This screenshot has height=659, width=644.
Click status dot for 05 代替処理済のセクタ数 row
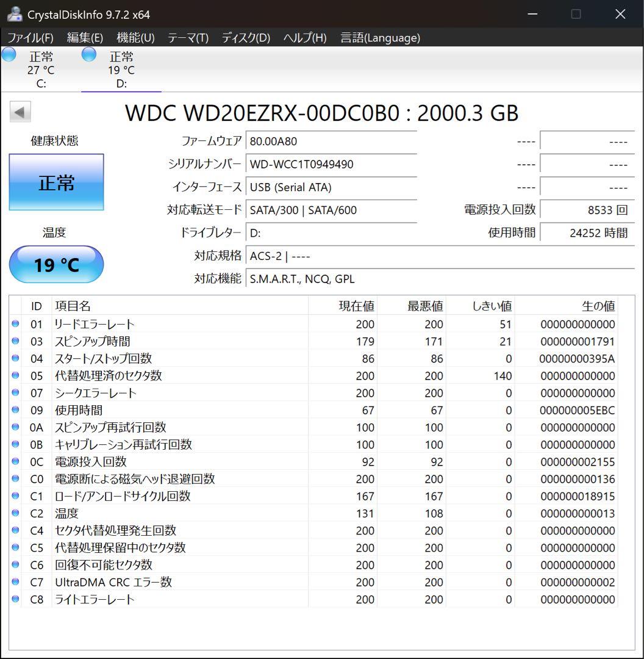coord(15,375)
